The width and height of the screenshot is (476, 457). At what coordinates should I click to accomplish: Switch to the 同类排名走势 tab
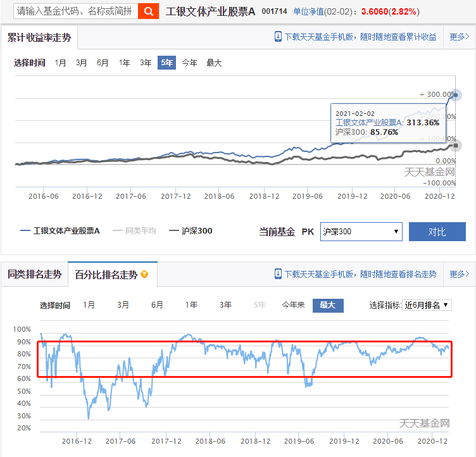point(35,274)
